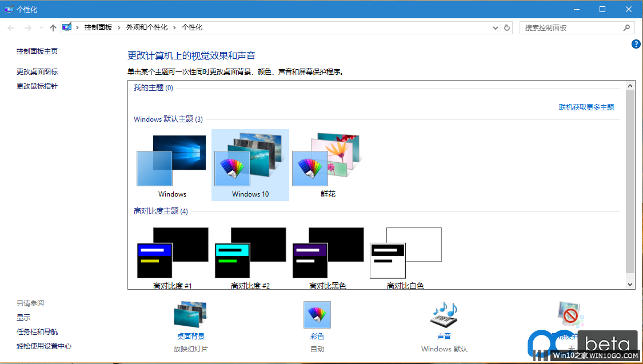
Task: Click the refresh button in address bar
Action: click(x=507, y=27)
